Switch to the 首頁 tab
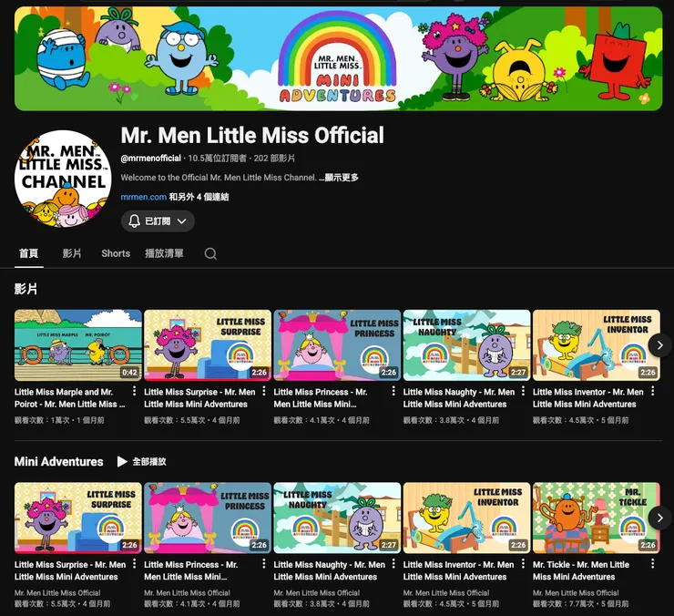The height and width of the screenshot is (616, 674). point(29,253)
